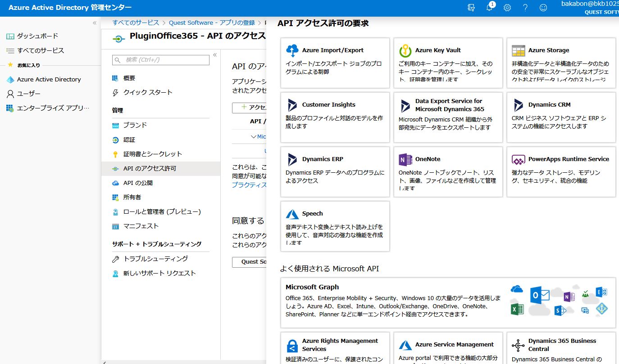Click the PluginOffice365 app header icon
Screen dimensions: 619x364
tap(118, 39)
